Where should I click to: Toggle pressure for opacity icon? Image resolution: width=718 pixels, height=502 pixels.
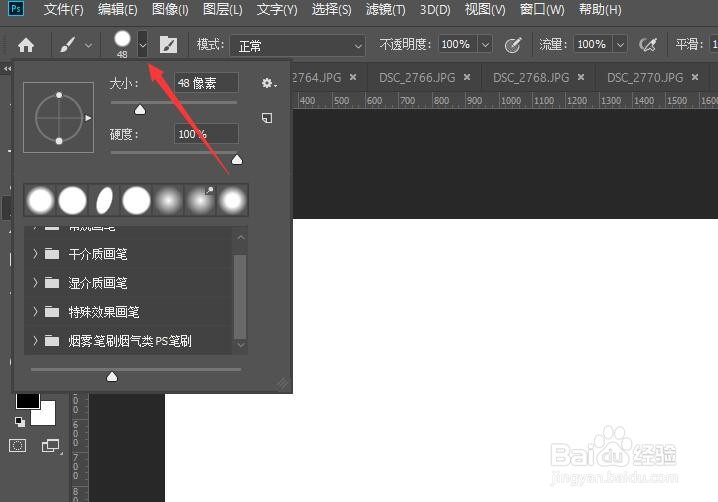(513, 45)
